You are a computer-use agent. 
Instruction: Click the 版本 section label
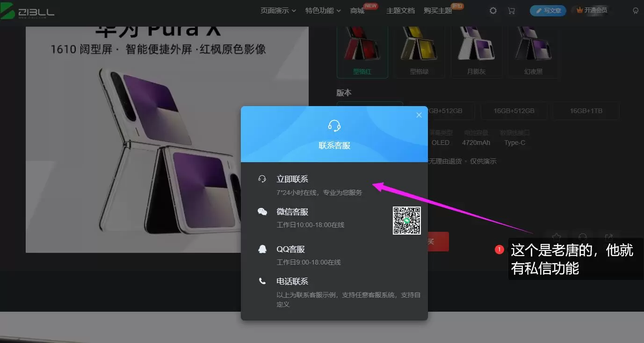tap(344, 93)
